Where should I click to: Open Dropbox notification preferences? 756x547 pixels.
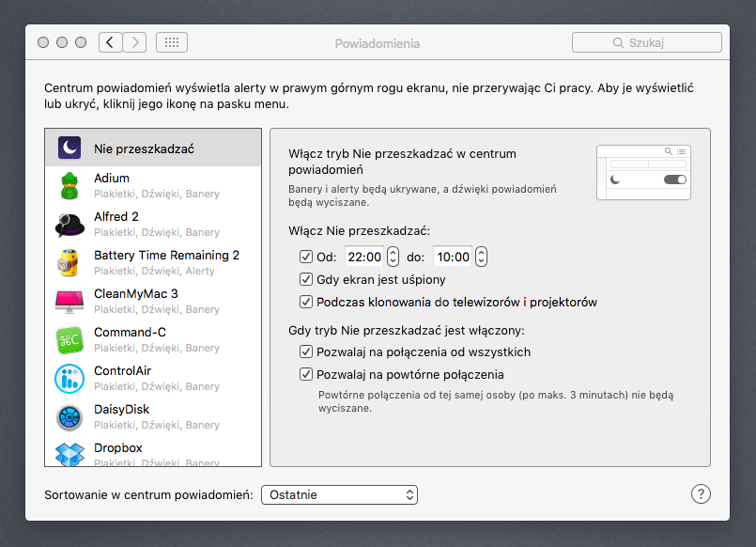tap(117, 448)
